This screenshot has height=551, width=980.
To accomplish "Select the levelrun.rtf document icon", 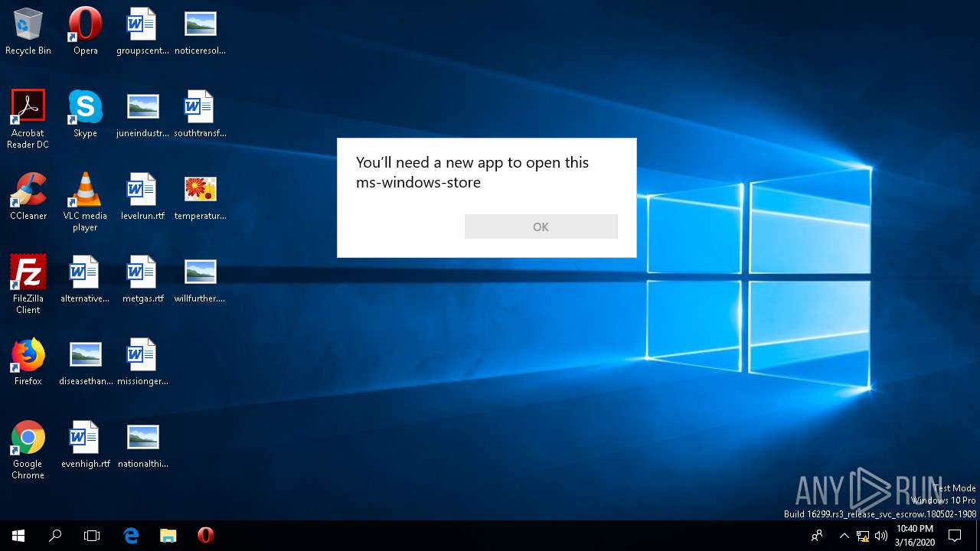I will pyautogui.click(x=142, y=197).
